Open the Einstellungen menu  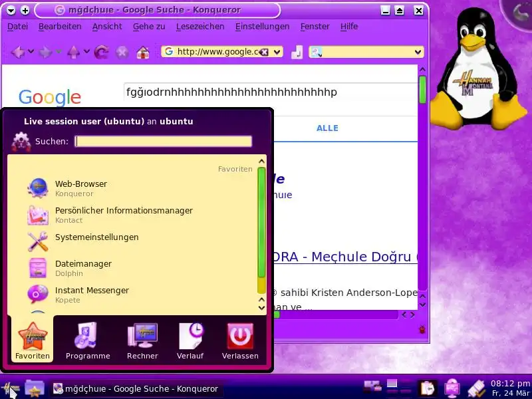point(262,27)
